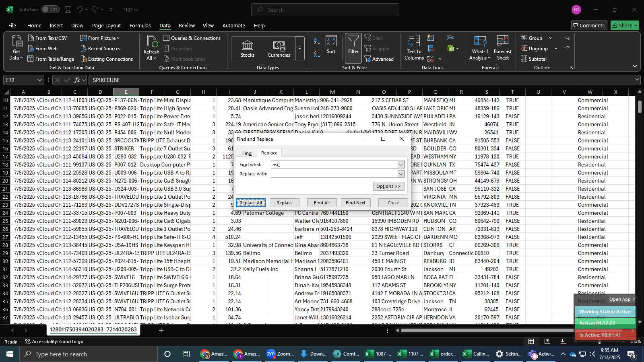Open the Formulas ribbon tab
The image size is (644, 362).
[x=140, y=25]
